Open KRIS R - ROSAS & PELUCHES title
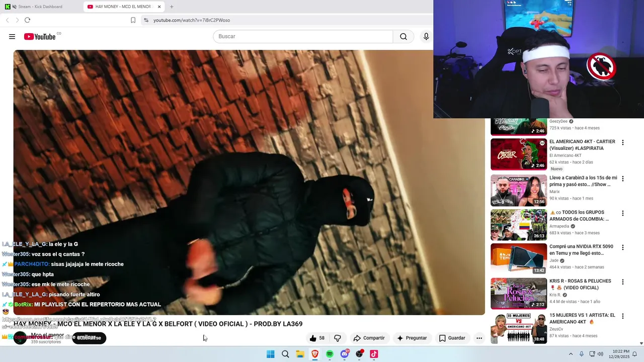 580,284
